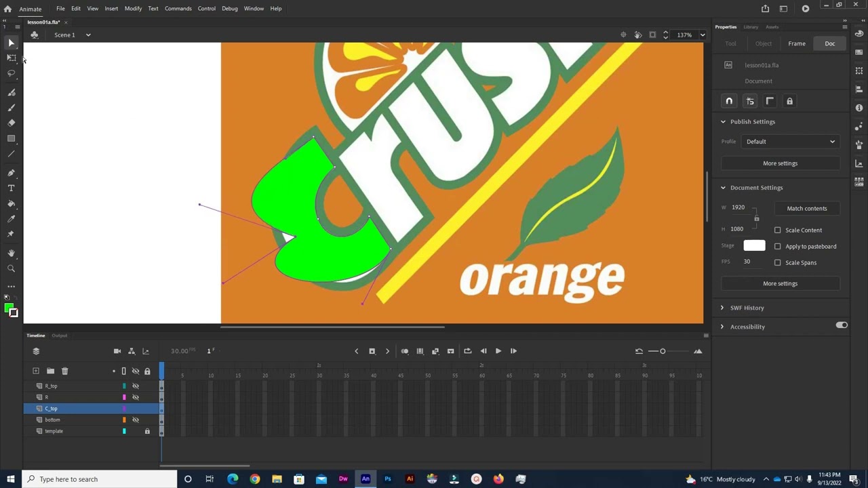Image resolution: width=868 pixels, height=488 pixels.
Task: Open the layers view options icon
Action: (36, 351)
